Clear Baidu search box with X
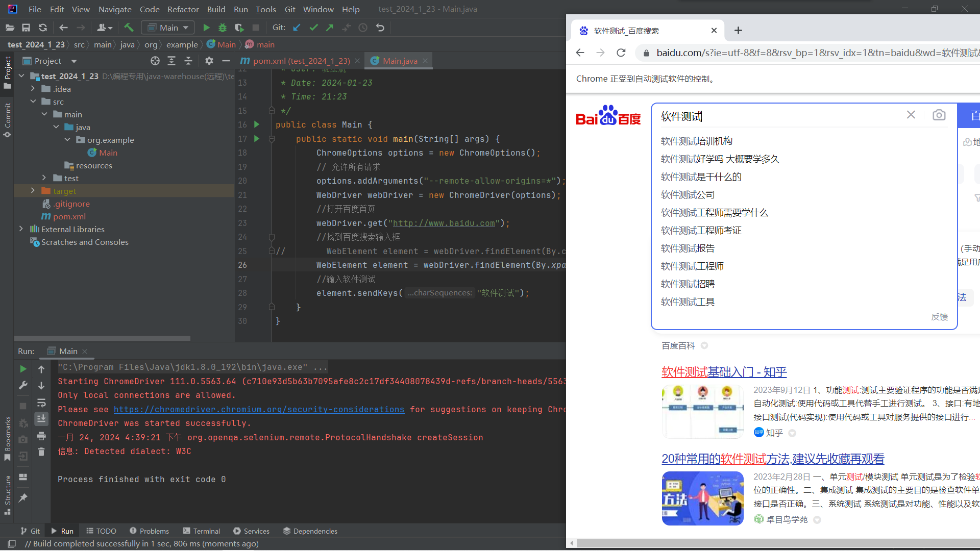The width and height of the screenshot is (980, 551). click(x=911, y=115)
